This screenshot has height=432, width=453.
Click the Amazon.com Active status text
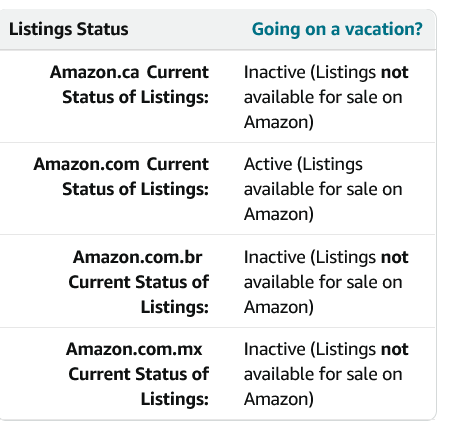pos(323,189)
